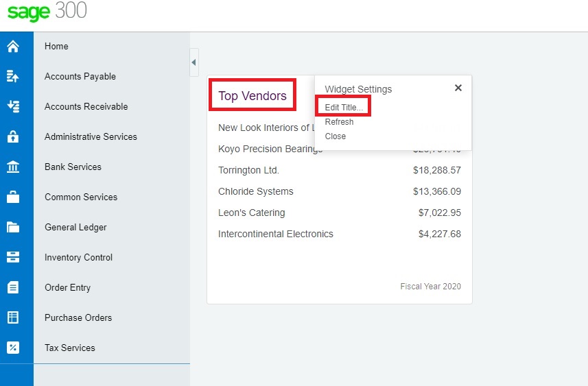The width and height of the screenshot is (588, 386).
Task: Choose Close in Widget Settings menu
Action: point(336,136)
